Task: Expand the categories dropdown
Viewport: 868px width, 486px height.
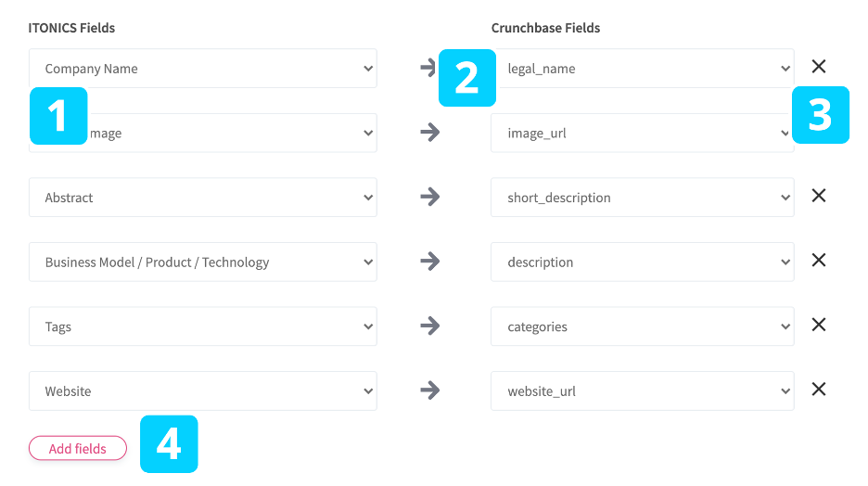Action: pos(642,326)
